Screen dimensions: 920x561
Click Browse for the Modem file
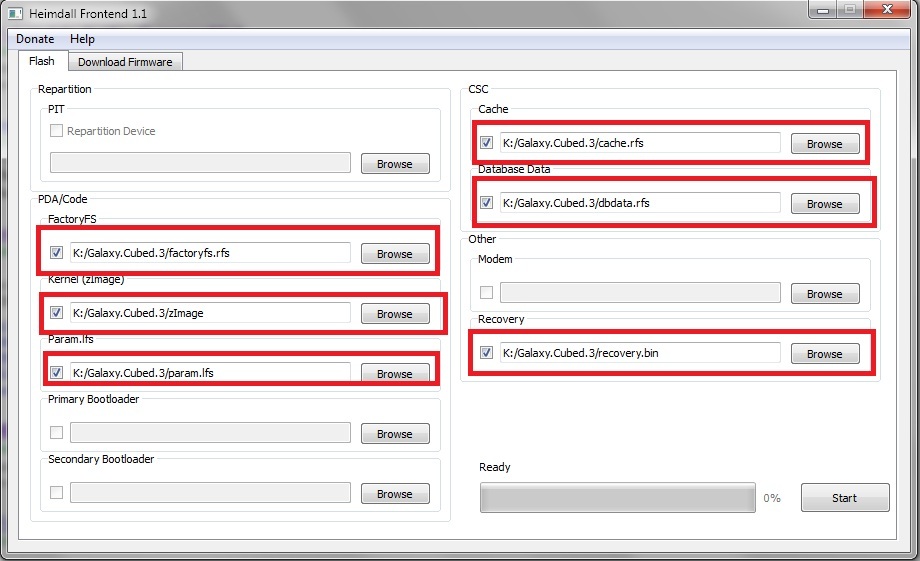point(824,294)
